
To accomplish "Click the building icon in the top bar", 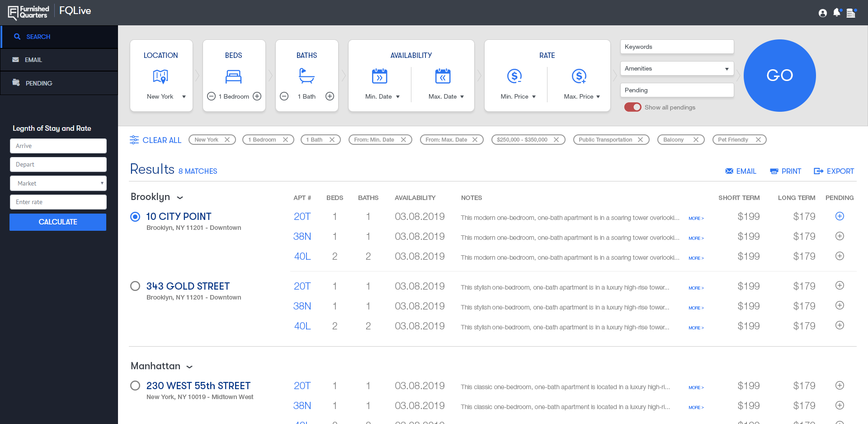I will pyautogui.click(x=851, y=13).
